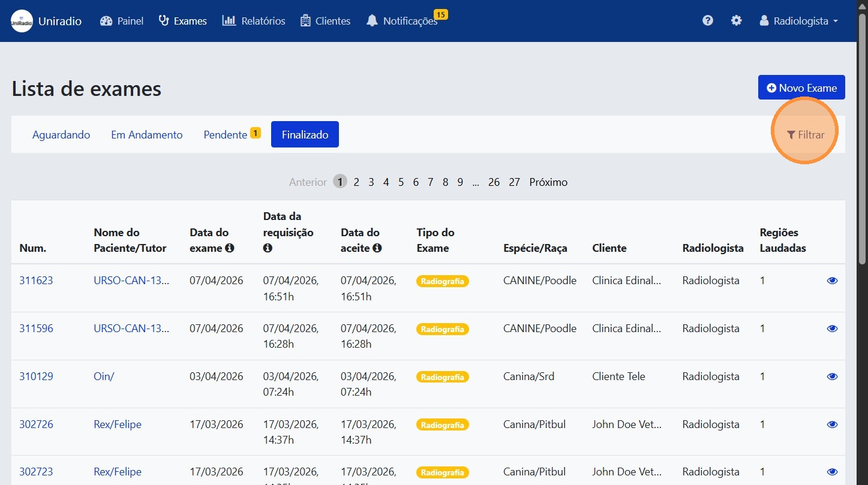View exam 302726 using eye icon

click(831, 424)
